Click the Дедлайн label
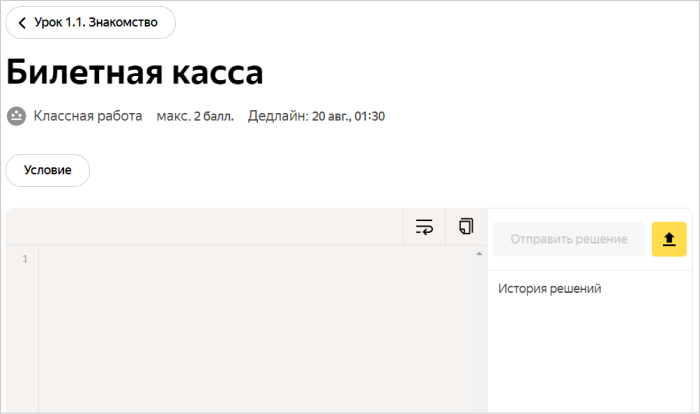700x414 pixels. click(x=278, y=116)
